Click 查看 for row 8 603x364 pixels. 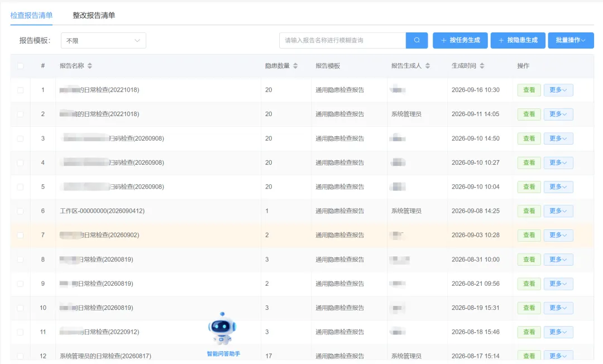(x=529, y=260)
